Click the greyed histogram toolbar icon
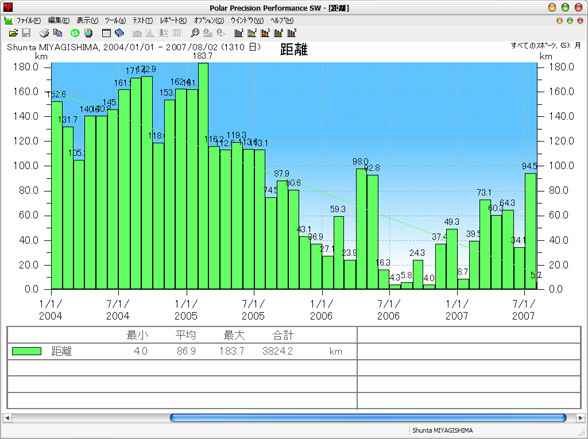Viewport: 588px width, 439px height. [x=150, y=33]
